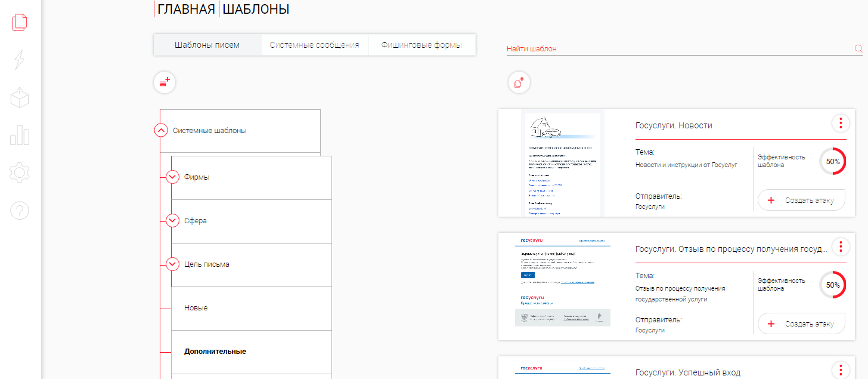
Task: Go to ШАБЛОНЫ breadcrumb
Action: point(256,9)
